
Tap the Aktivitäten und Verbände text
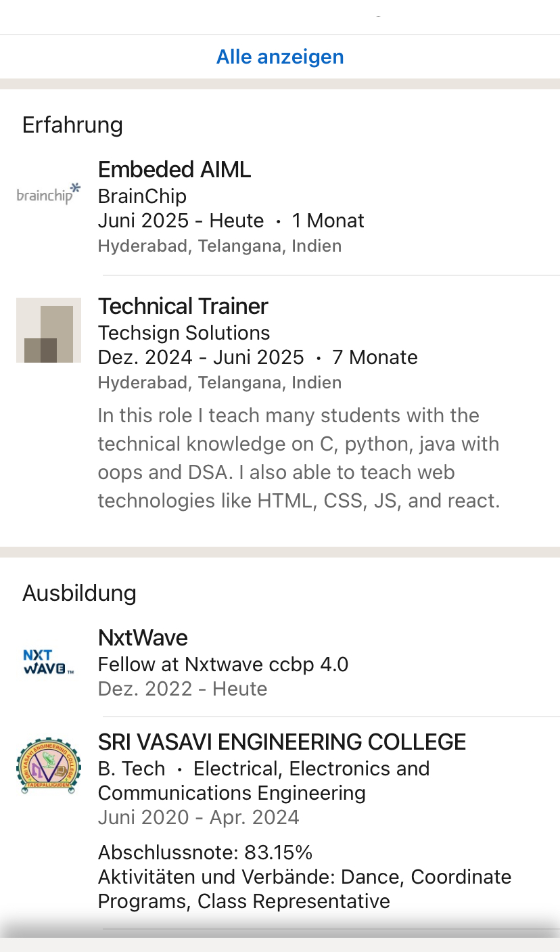(304, 889)
